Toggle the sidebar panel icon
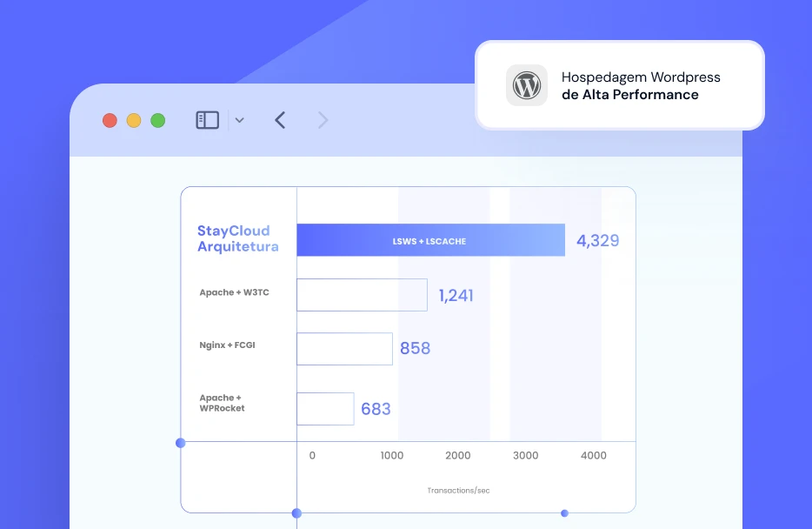 207,120
